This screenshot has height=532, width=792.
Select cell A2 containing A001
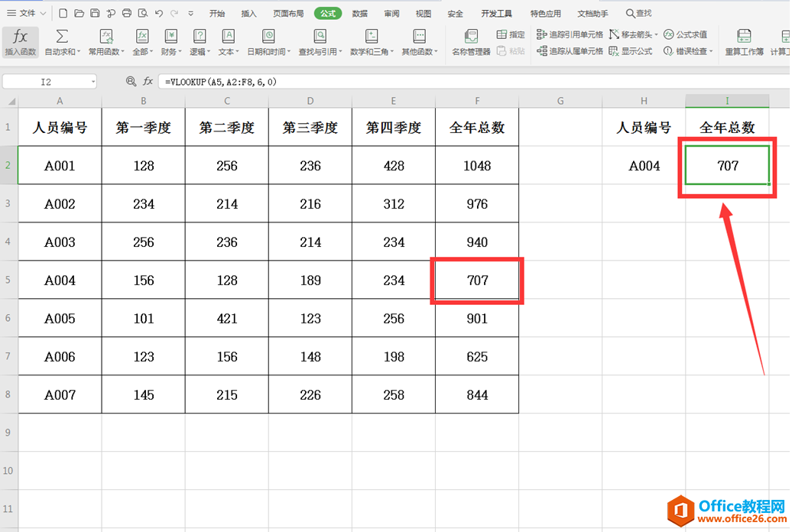[x=60, y=165]
